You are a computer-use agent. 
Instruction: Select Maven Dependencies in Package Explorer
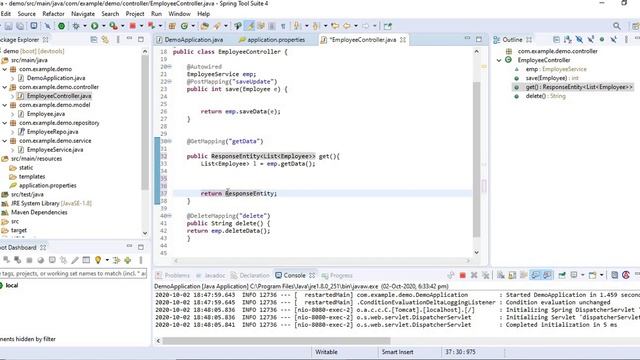39,212
